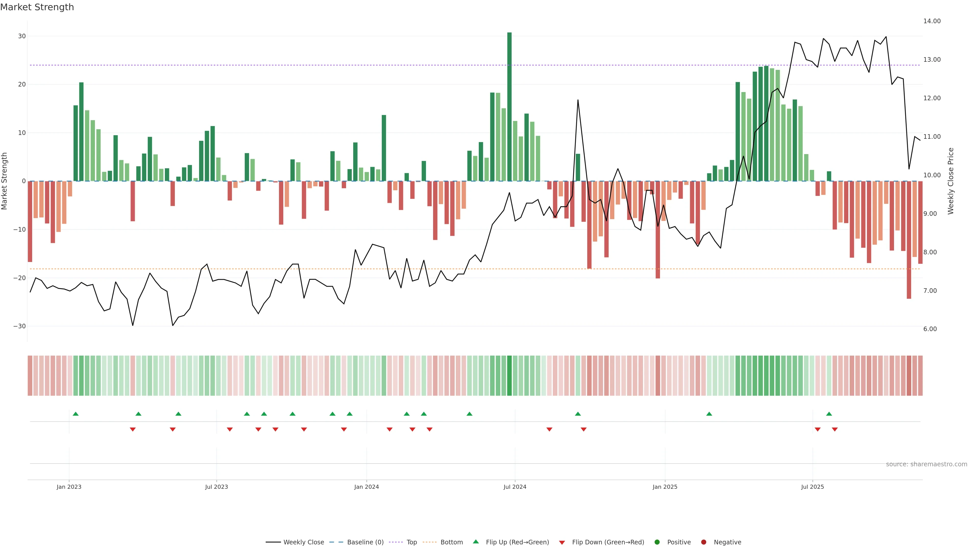980x551 pixels.
Task: Toggle the Baseline (0) legend entry
Action: coord(365,542)
